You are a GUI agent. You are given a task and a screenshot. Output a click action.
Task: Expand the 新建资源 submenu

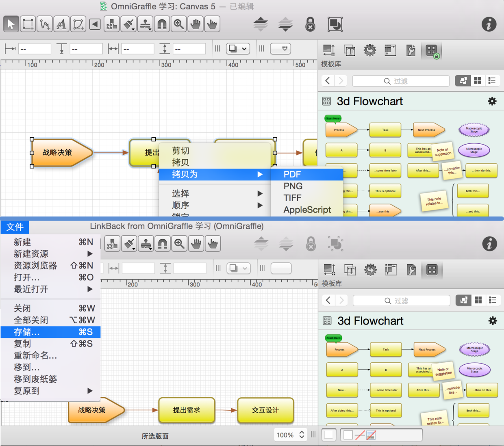click(50, 253)
